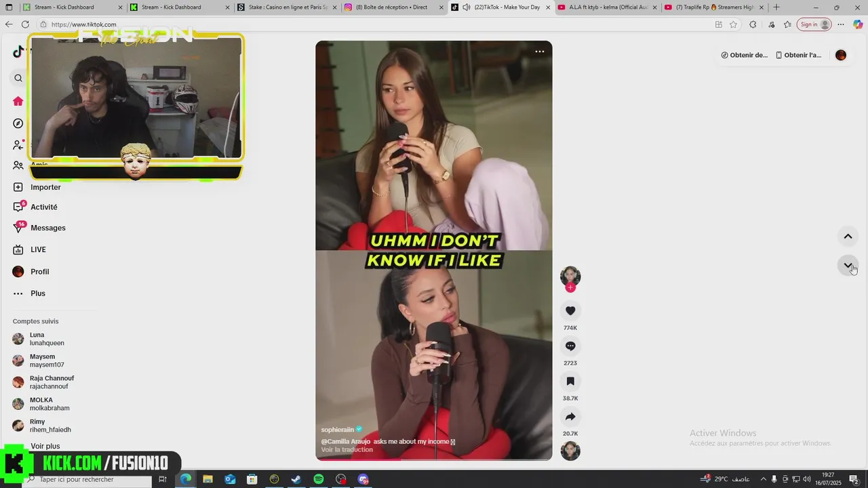Open the video comments icon

point(570,346)
